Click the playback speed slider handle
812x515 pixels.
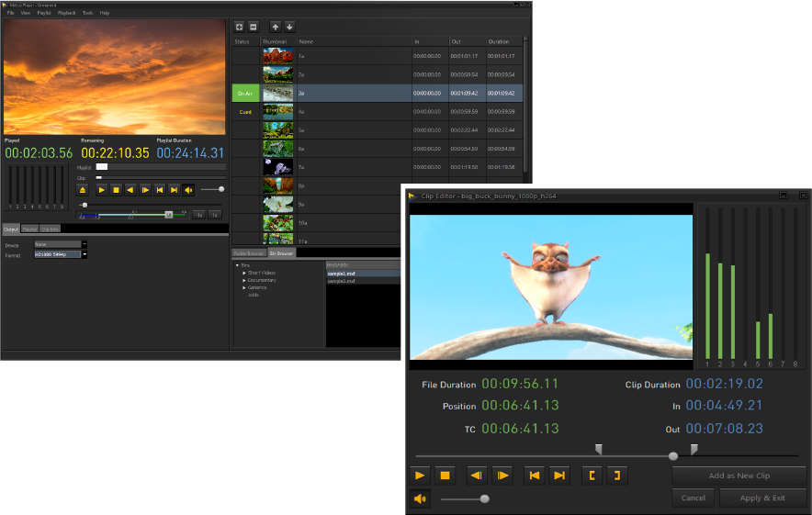(168, 214)
